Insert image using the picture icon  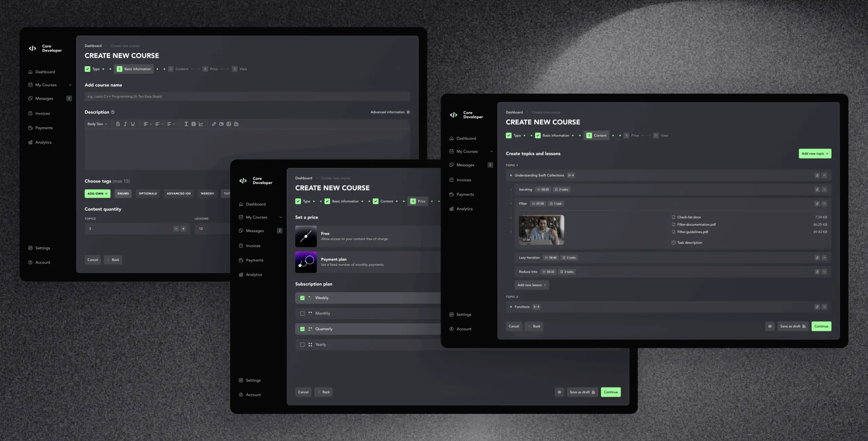229,124
